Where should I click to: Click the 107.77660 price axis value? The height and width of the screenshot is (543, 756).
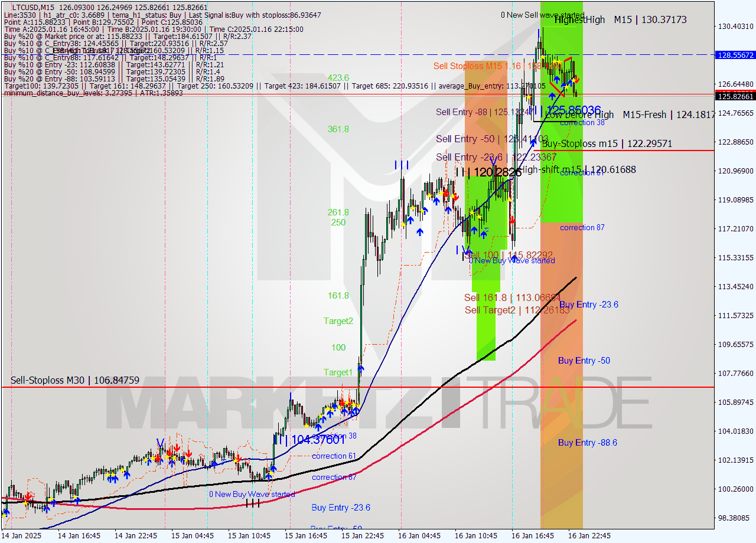pyautogui.click(x=735, y=374)
